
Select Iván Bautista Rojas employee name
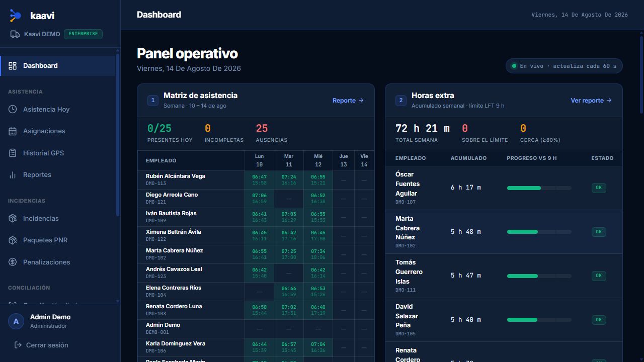(x=171, y=214)
